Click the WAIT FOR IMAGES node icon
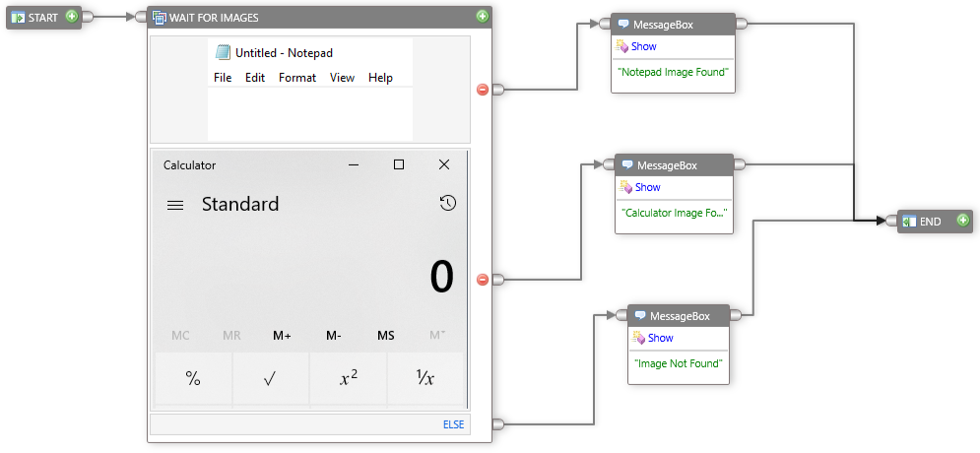The width and height of the screenshot is (980, 453). 160,18
